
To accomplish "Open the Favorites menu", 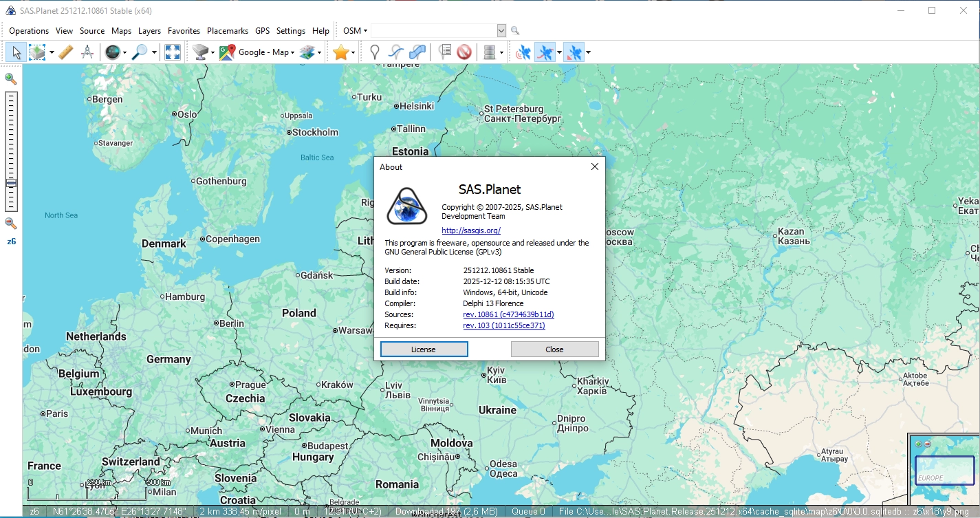I will (x=184, y=31).
